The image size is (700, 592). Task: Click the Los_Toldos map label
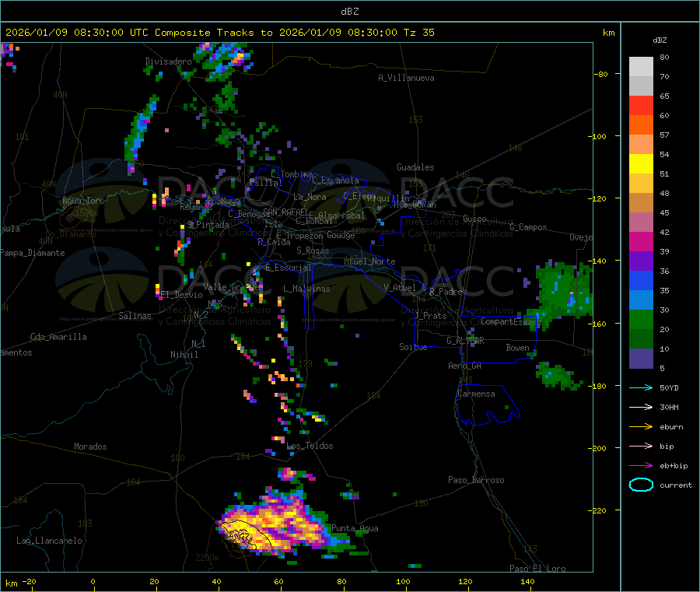pos(310,446)
